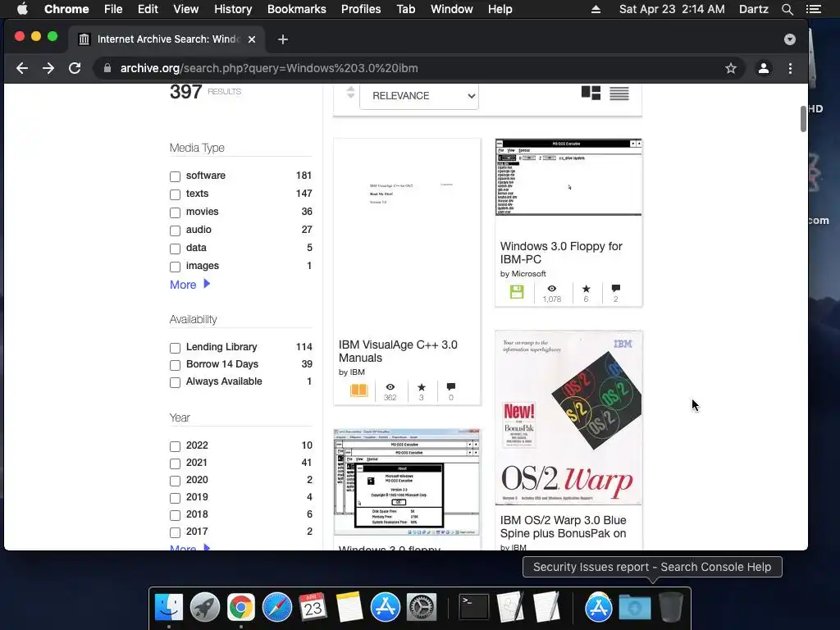Check the images media type filter
This screenshot has height=630, width=840.
coord(176,267)
